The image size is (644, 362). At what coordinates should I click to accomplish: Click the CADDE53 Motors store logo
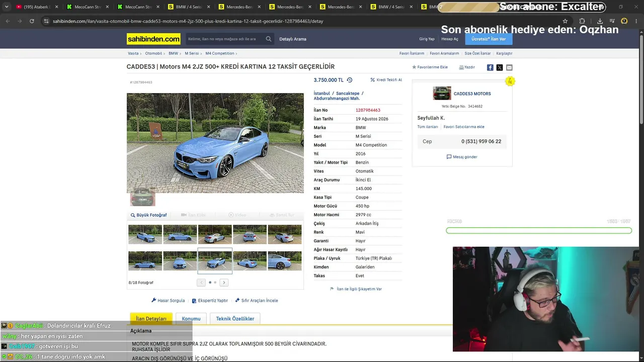[442, 94]
